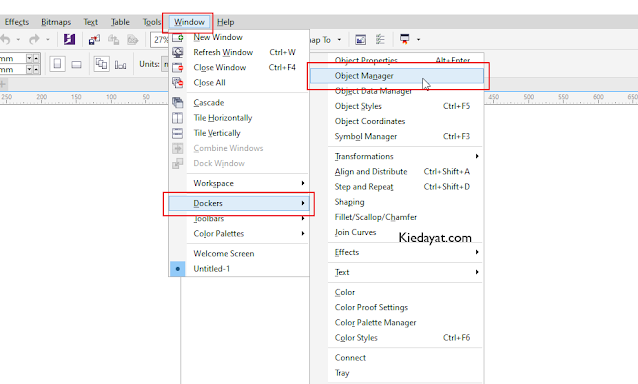Screen dimensions: 638x384
Task: Click the Welcome Screen toolbar icon
Action: coord(361,39)
